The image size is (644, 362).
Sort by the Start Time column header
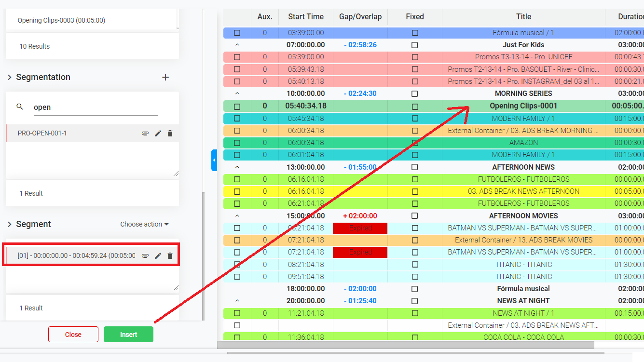[x=306, y=16]
